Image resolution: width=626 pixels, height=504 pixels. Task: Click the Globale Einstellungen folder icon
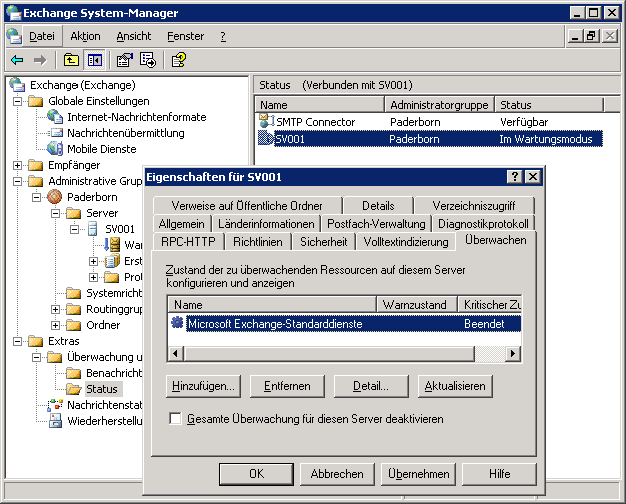pyautogui.click(x=36, y=101)
